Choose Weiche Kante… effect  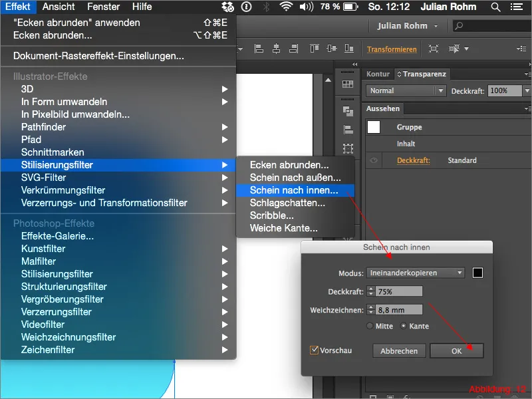pos(295,228)
